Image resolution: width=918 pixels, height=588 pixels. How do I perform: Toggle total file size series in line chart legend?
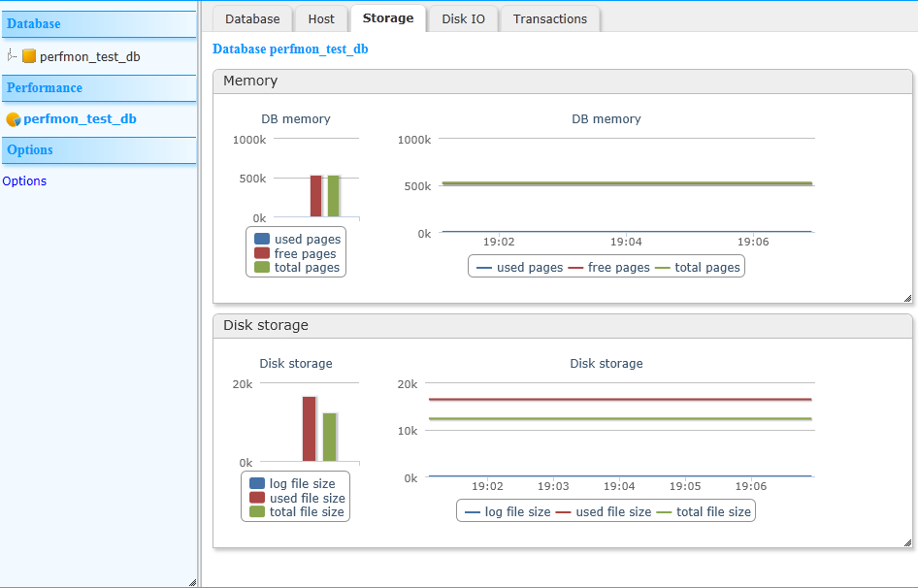tap(704, 512)
